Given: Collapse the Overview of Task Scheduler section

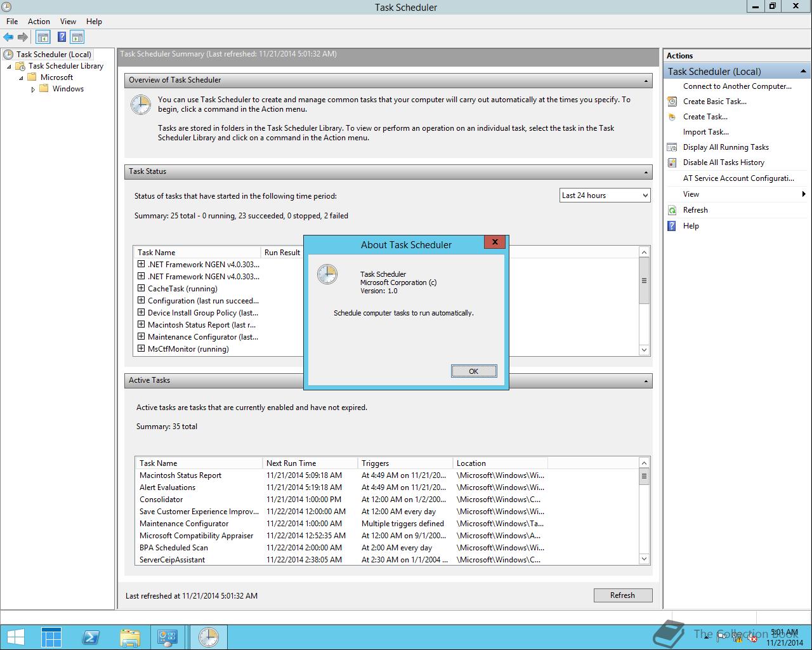Looking at the screenshot, I should click(646, 81).
